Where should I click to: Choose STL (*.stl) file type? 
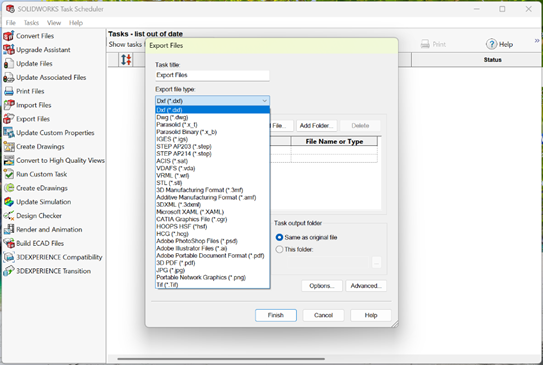(213, 183)
